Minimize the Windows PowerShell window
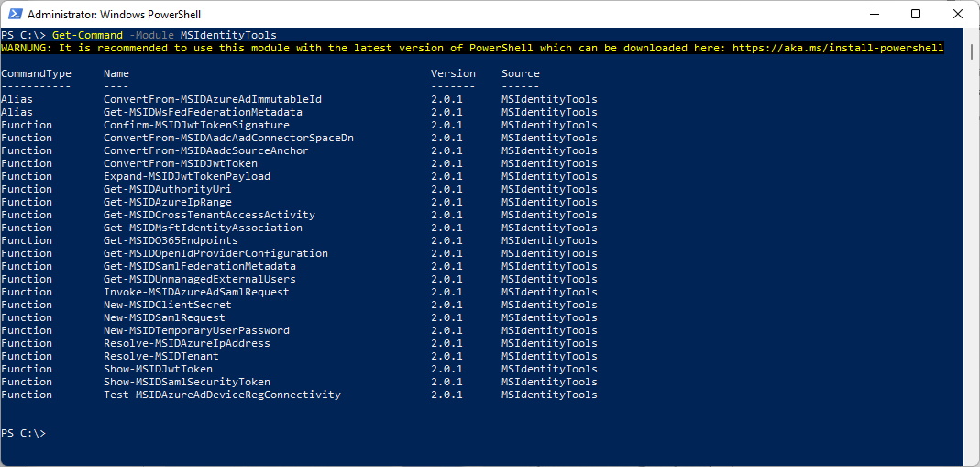This screenshot has width=980, height=467. click(873, 14)
